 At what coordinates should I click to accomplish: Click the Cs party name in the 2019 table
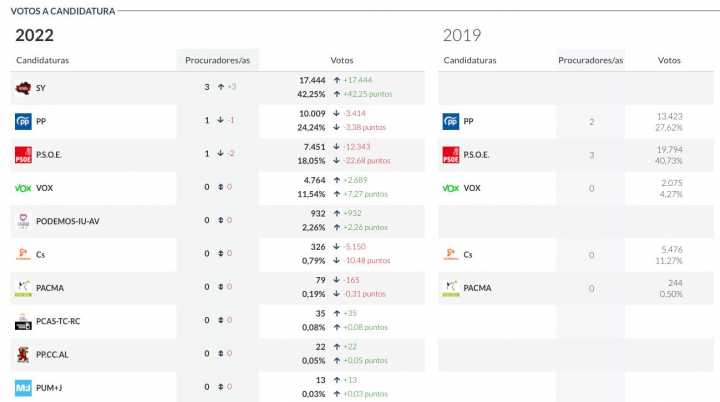pyautogui.click(x=468, y=255)
